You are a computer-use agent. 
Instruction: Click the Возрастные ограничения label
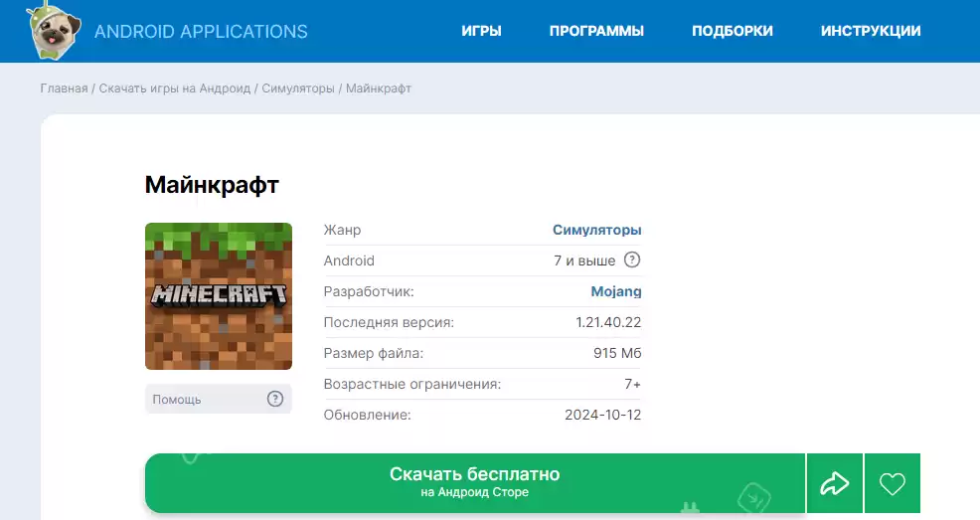(411, 384)
